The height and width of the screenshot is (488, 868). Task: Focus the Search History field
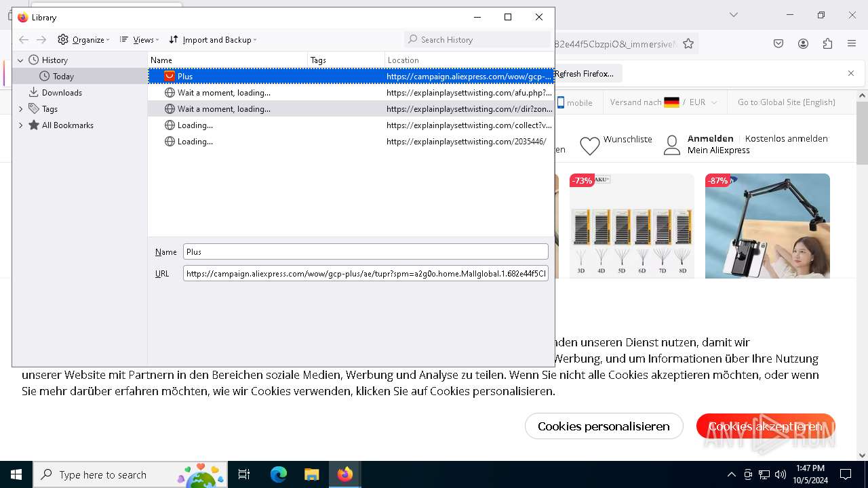477,39
